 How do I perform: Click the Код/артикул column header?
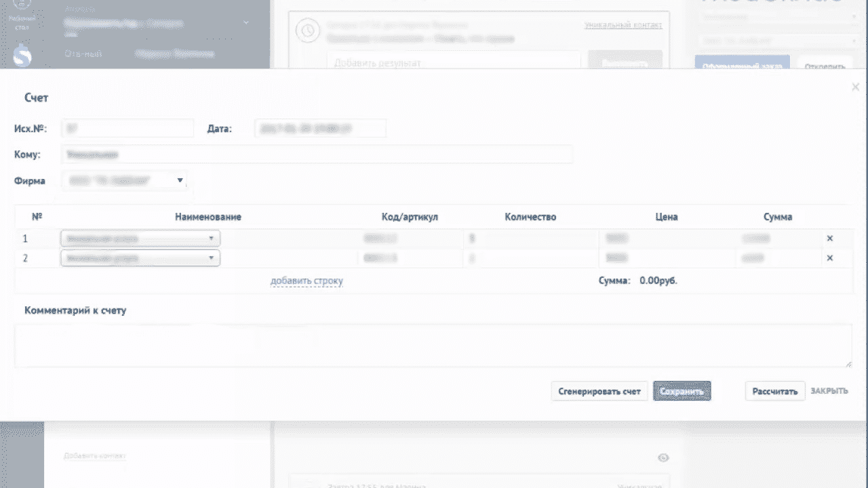[410, 217]
